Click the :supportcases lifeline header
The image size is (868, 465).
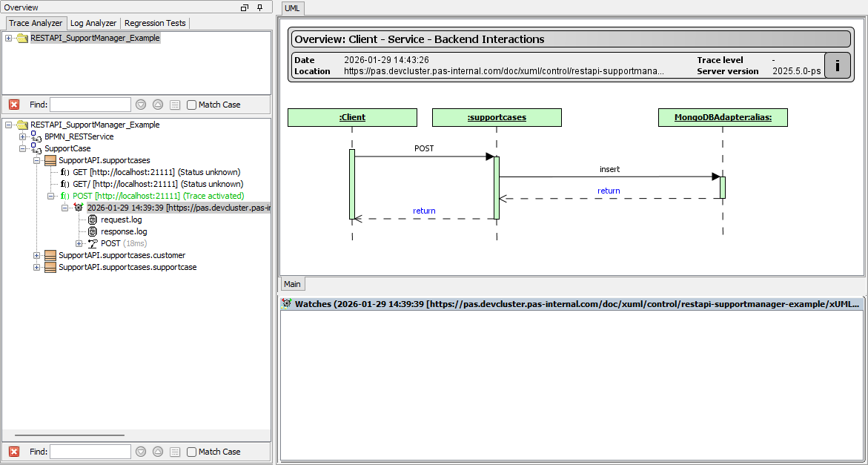point(497,117)
